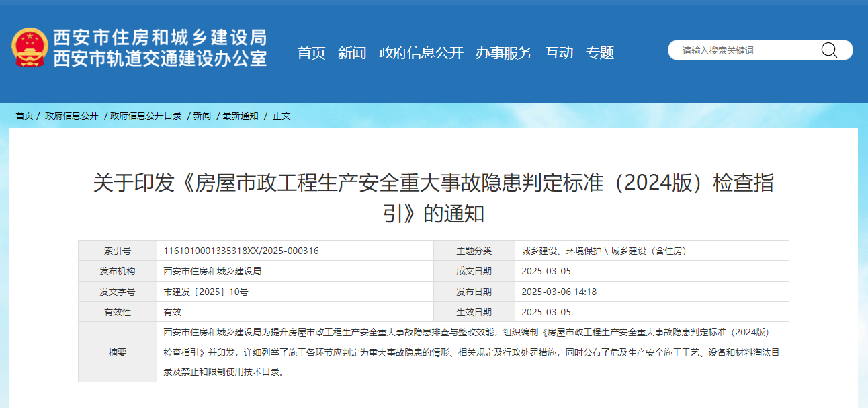Click the search keyword input box
The image size is (868, 408).
click(x=739, y=49)
